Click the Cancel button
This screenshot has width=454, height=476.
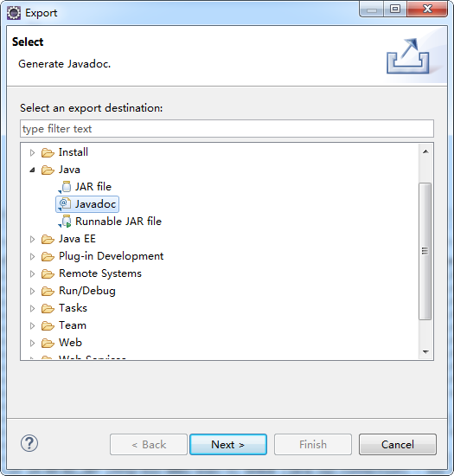pyautogui.click(x=397, y=445)
